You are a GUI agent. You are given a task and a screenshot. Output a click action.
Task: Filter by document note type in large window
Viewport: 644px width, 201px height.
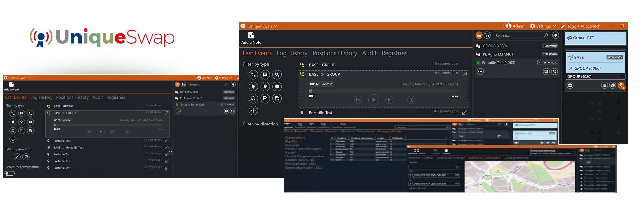[277, 98]
